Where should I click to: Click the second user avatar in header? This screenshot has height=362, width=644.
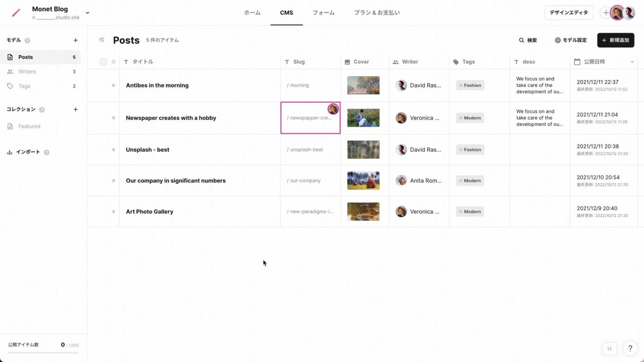pos(629,13)
